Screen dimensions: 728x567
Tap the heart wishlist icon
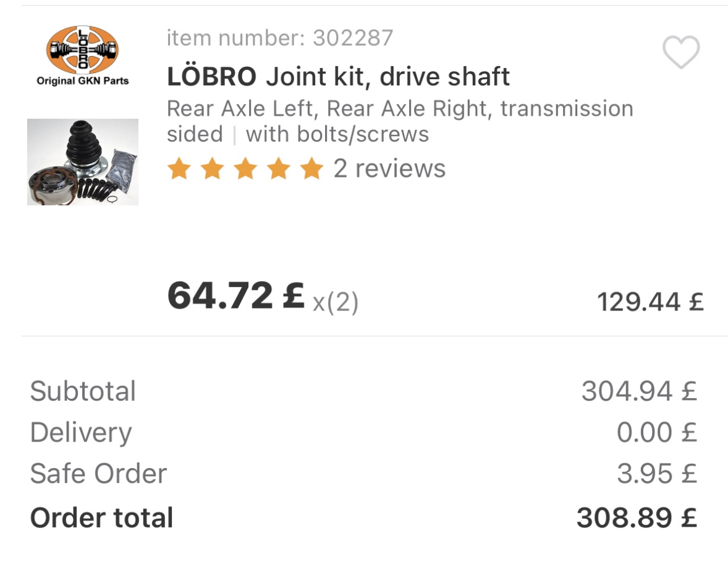680,52
